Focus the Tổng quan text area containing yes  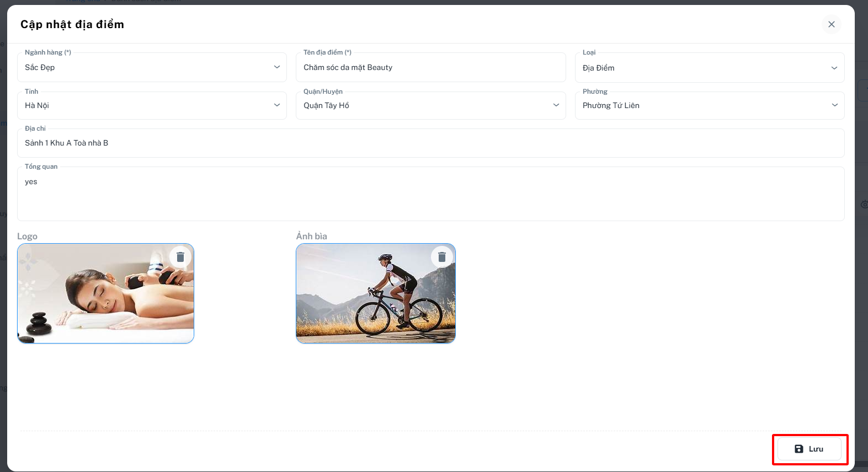[x=431, y=194]
